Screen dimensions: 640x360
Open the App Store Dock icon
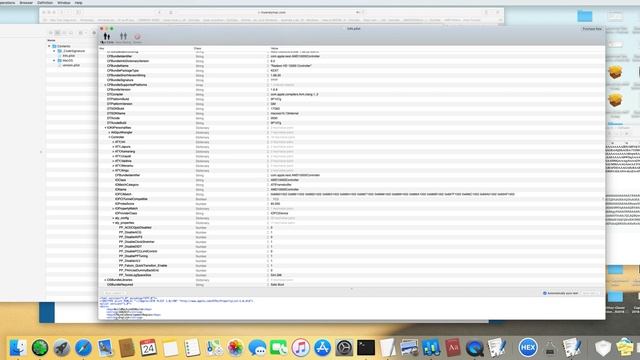322,348
